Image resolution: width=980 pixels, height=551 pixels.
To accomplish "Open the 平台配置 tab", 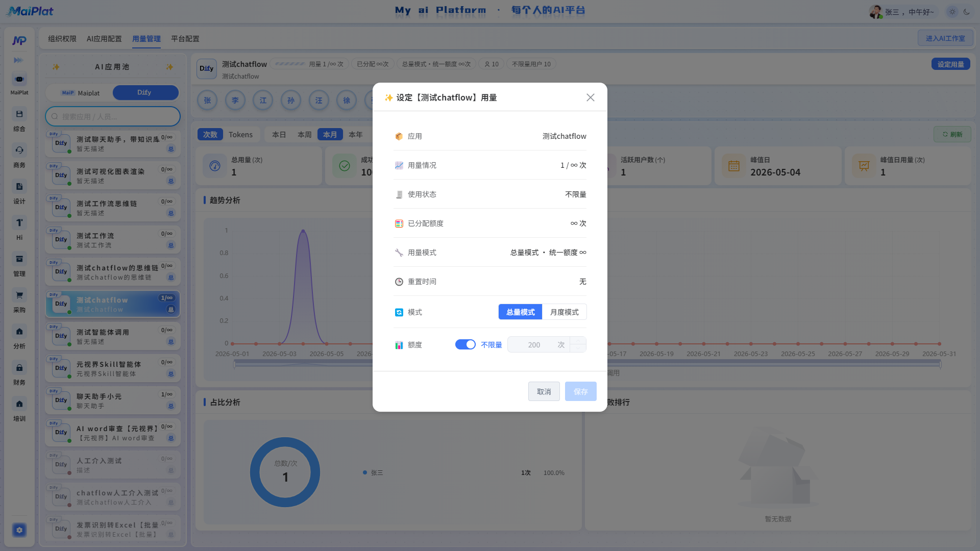I will point(185,39).
